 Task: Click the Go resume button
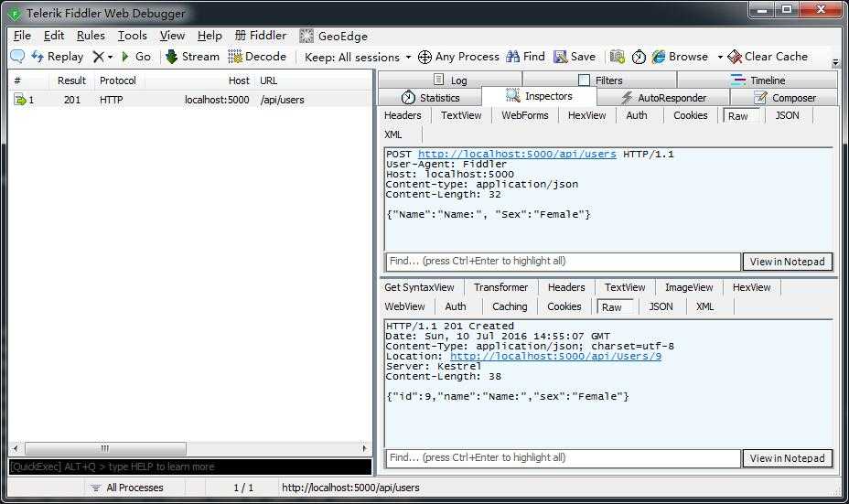click(136, 57)
